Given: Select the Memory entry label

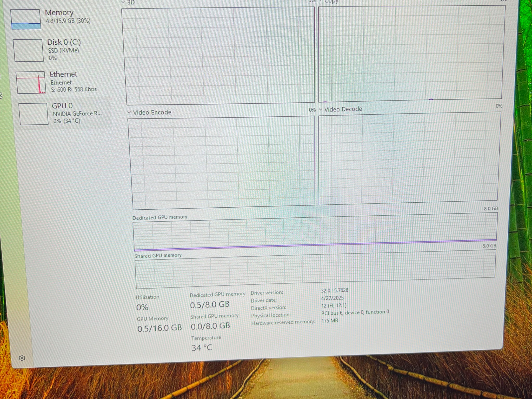Looking at the screenshot, I should click(x=59, y=12).
